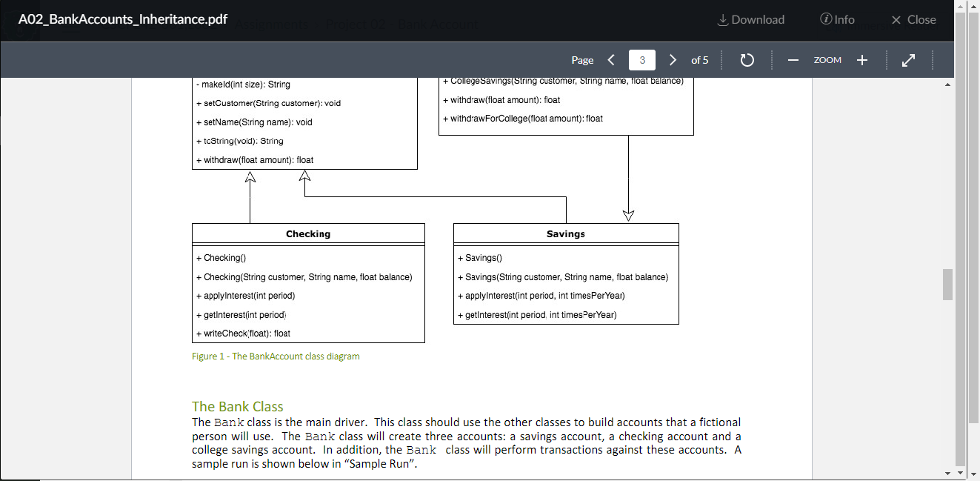Click '+ getInterest(int period)' in Checking
980x481 pixels.
241,315
